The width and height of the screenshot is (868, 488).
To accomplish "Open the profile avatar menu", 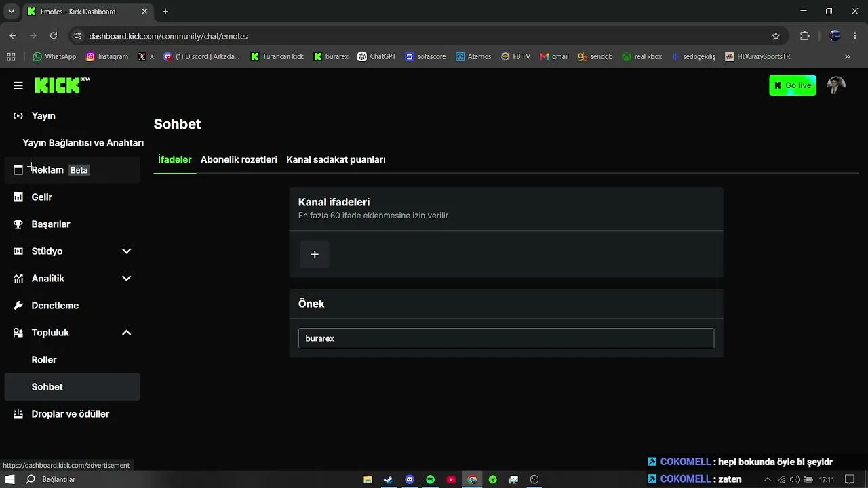I will 836,85.
